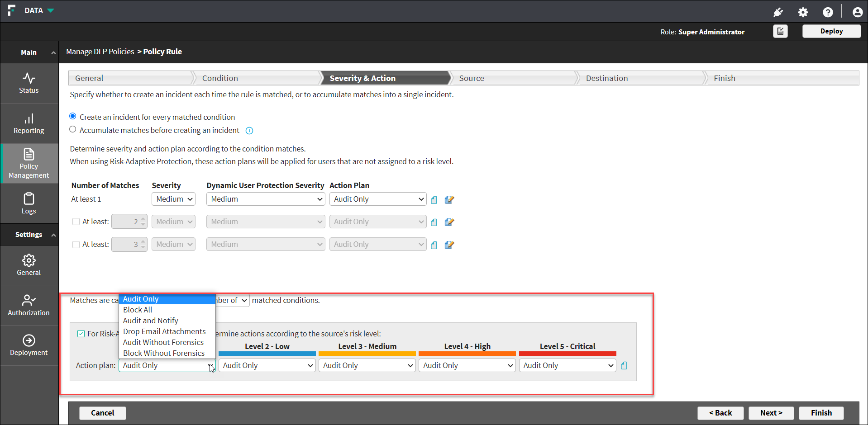Screen dimensions: 868x425
Task: Open the Severity dropdown for At least 1
Action: pos(173,199)
